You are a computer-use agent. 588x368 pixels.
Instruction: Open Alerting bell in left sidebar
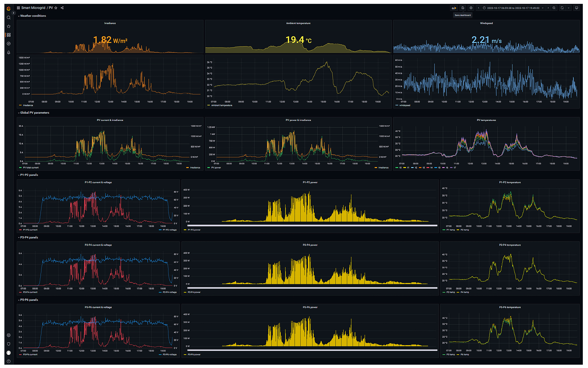(x=8, y=53)
